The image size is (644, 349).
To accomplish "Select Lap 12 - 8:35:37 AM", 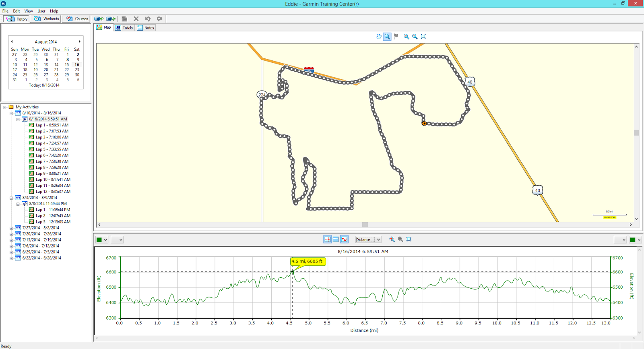I will click(53, 192).
